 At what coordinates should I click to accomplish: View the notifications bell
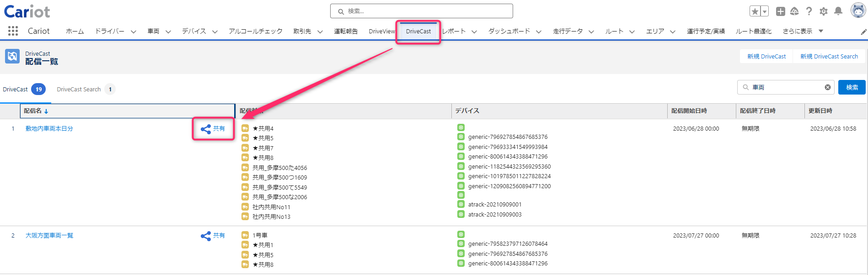pos(838,11)
